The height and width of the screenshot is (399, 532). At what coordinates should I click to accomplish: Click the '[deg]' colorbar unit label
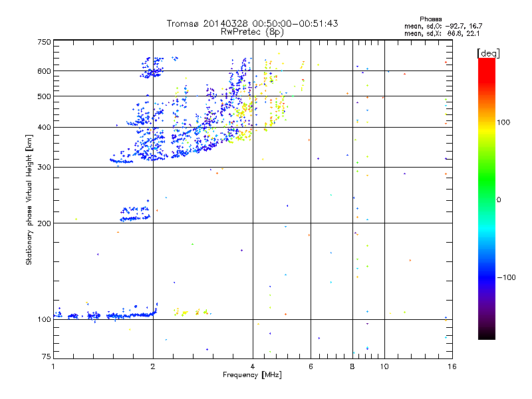click(488, 53)
